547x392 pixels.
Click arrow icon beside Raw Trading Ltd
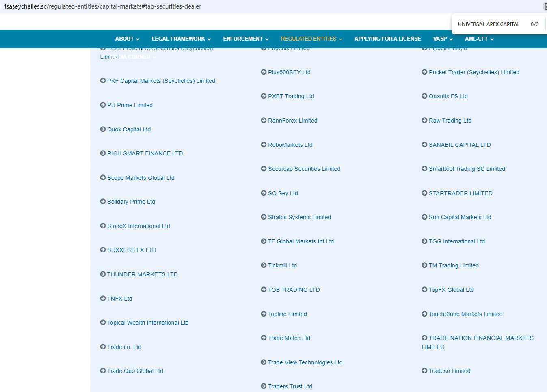[424, 121]
